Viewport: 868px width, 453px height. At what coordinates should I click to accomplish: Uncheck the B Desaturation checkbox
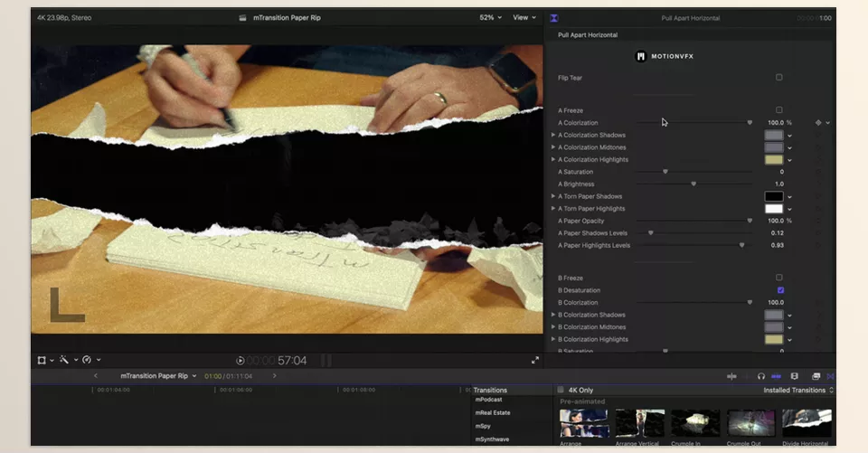780,290
